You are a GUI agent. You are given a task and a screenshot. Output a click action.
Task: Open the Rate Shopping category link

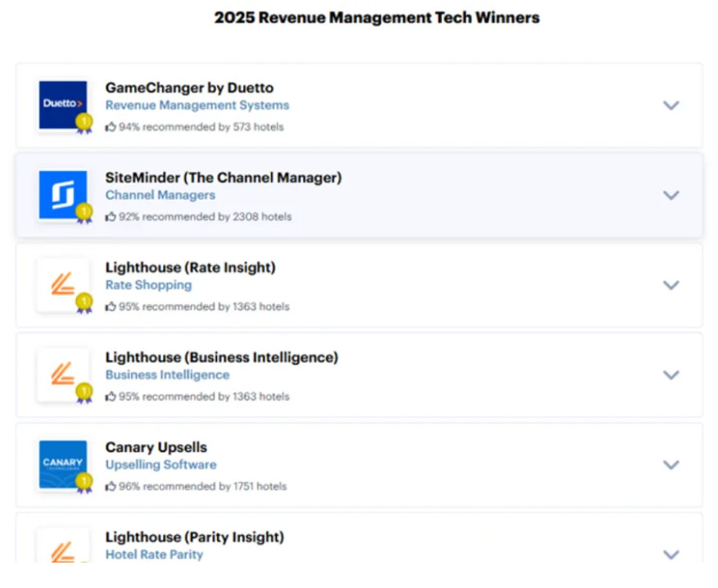point(148,285)
